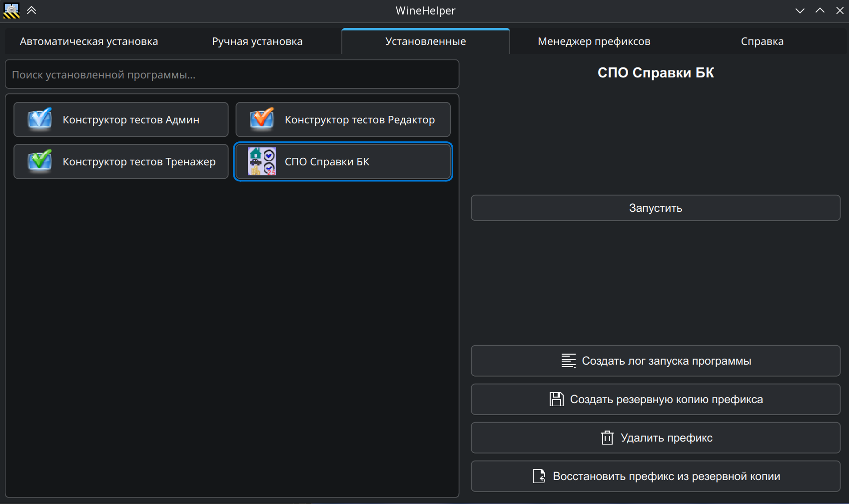Click the WineHelper app icon in title bar
This screenshot has height=504, width=849.
coord(11,10)
